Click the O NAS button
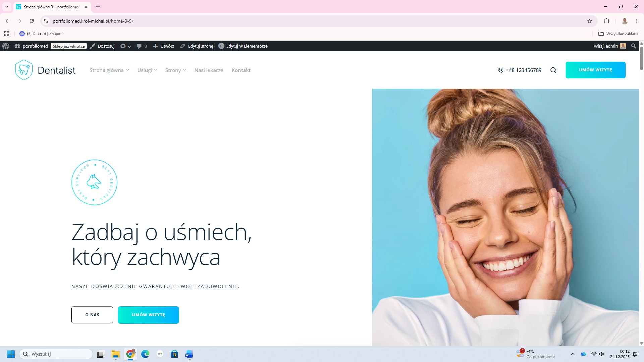Image resolution: width=644 pixels, height=362 pixels. [x=92, y=315]
